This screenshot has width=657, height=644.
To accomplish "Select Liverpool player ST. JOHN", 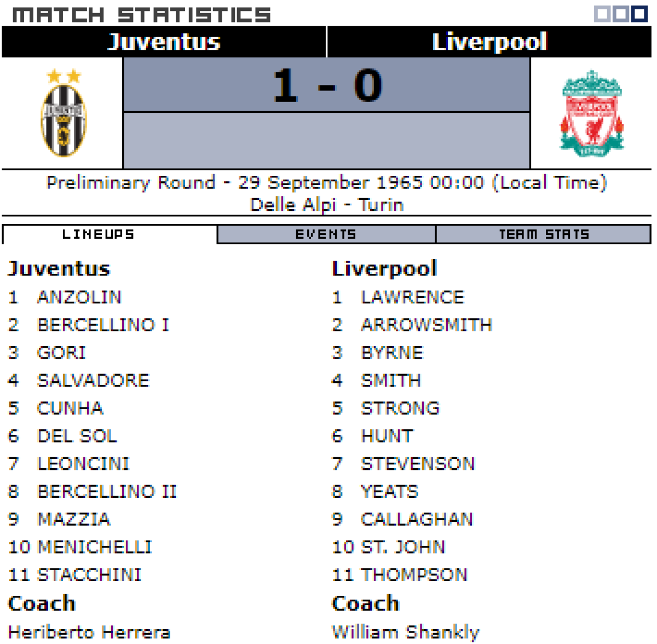I will click(x=403, y=547).
